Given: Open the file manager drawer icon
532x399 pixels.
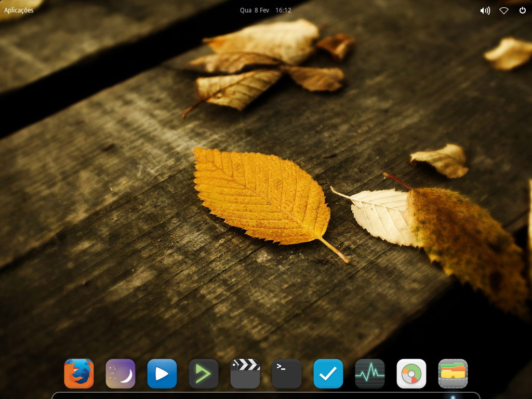Looking at the screenshot, I should tap(453, 374).
